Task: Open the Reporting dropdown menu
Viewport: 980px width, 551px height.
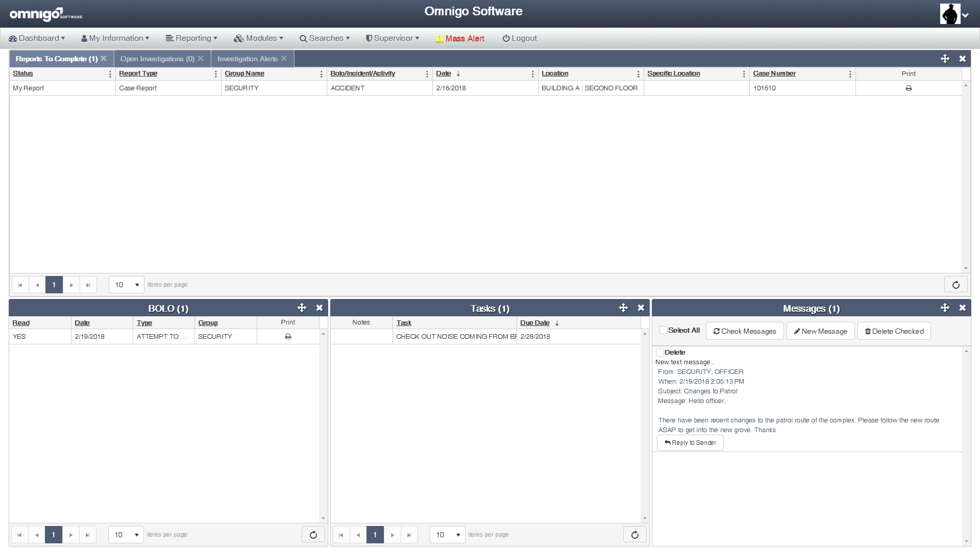Action: coord(192,38)
